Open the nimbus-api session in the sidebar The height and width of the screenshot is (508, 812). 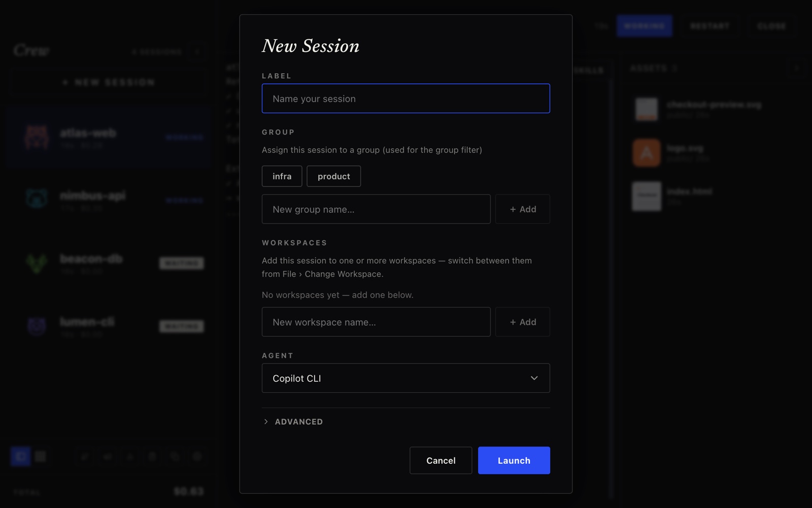click(109, 200)
